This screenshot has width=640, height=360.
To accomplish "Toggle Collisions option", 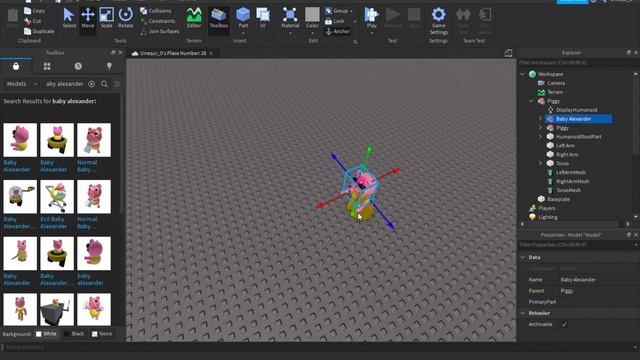I will click(156, 11).
